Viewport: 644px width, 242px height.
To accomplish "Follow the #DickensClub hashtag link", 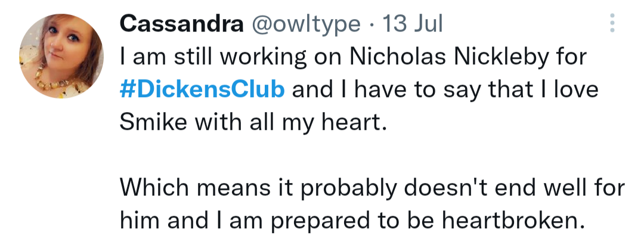I will 202,89.
